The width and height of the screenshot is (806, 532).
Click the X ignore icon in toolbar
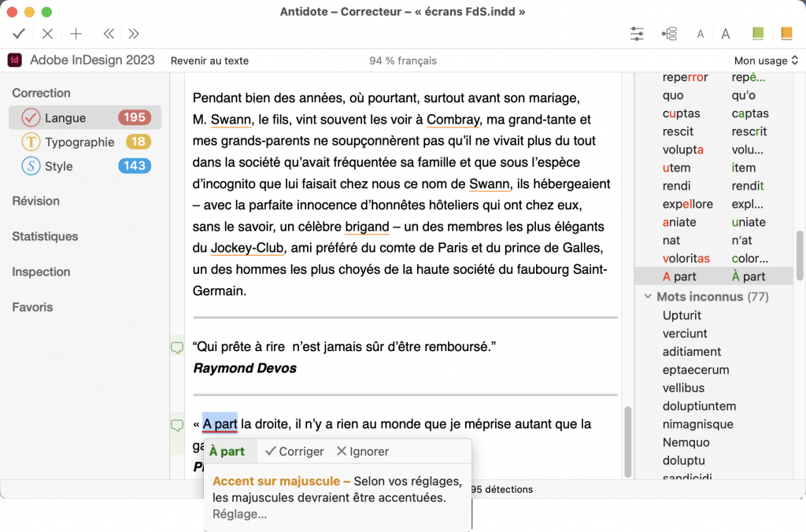pyautogui.click(x=47, y=34)
